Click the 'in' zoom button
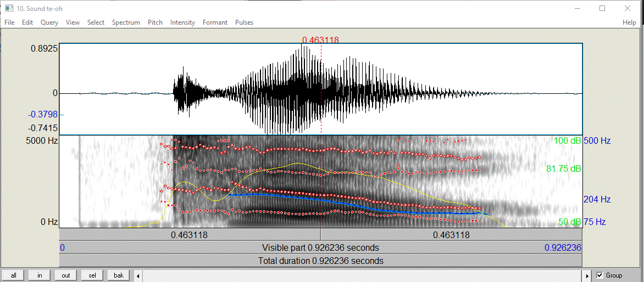The height and width of the screenshot is (282, 644). click(x=40, y=275)
